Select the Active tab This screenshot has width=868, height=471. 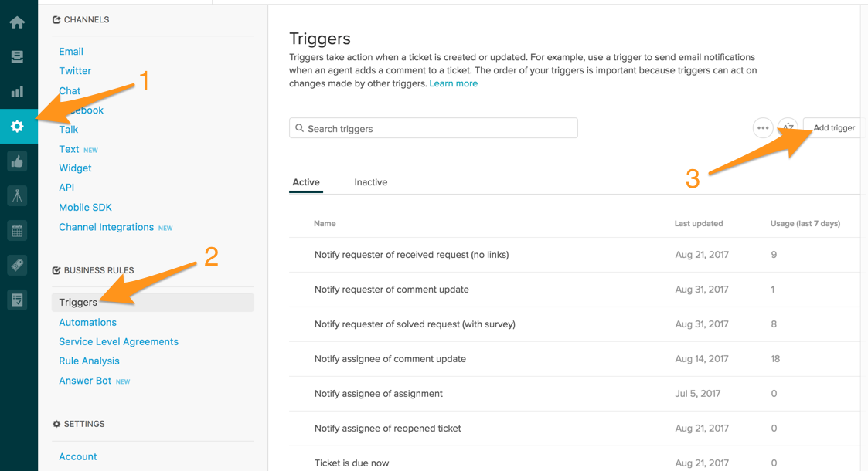pos(306,182)
